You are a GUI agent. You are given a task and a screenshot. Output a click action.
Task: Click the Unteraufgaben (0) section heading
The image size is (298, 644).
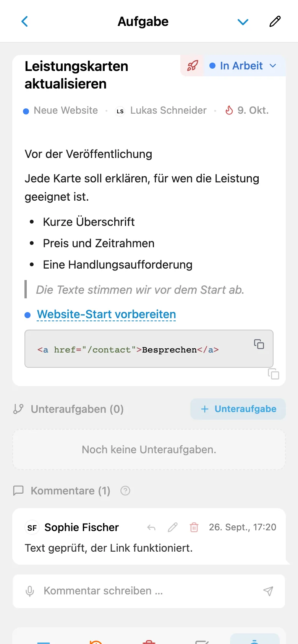77,409
